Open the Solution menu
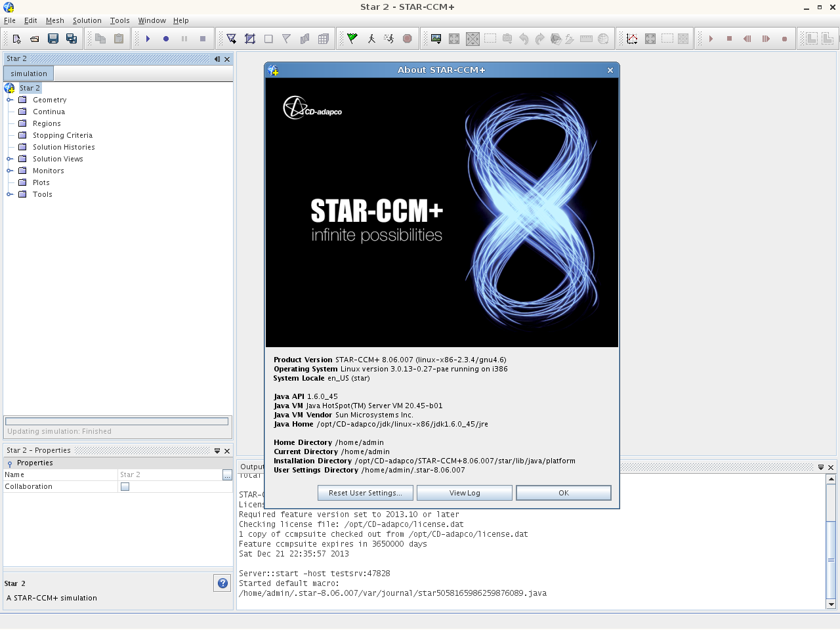This screenshot has height=630, width=840. coord(87,20)
